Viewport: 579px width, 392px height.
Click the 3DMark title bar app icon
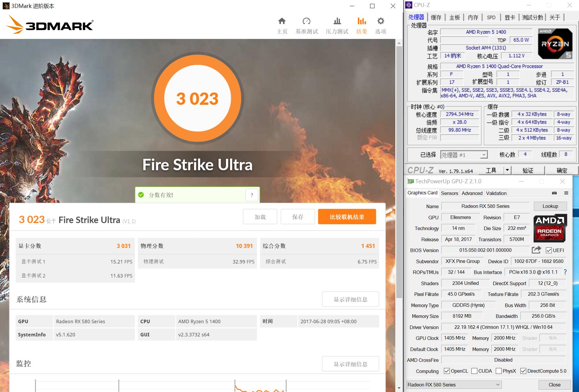tap(6, 6)
